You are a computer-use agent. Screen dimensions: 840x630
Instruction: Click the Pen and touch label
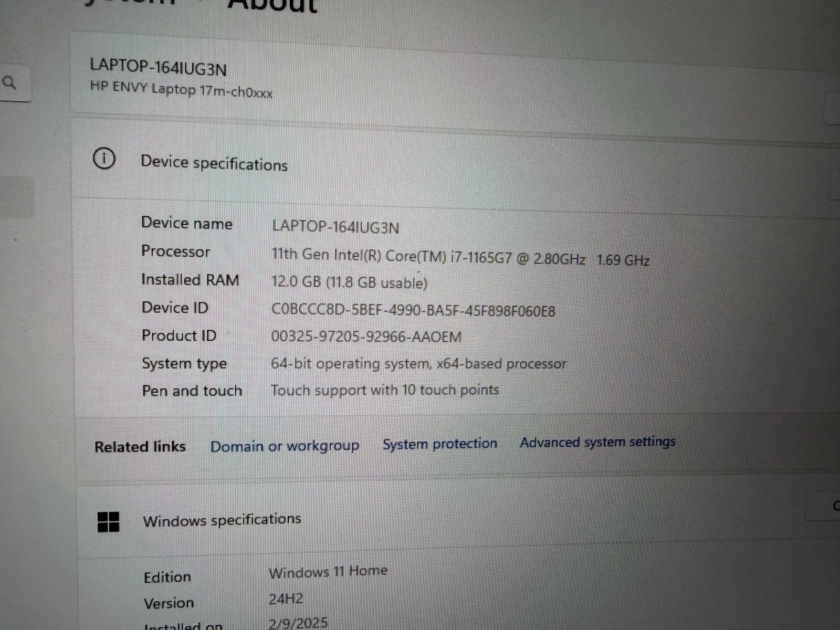[192, 391]
